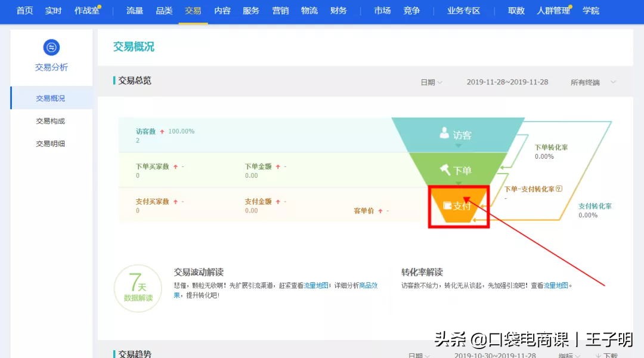Open the 指标 dropdown in 交易趋势

click(569, 355)
